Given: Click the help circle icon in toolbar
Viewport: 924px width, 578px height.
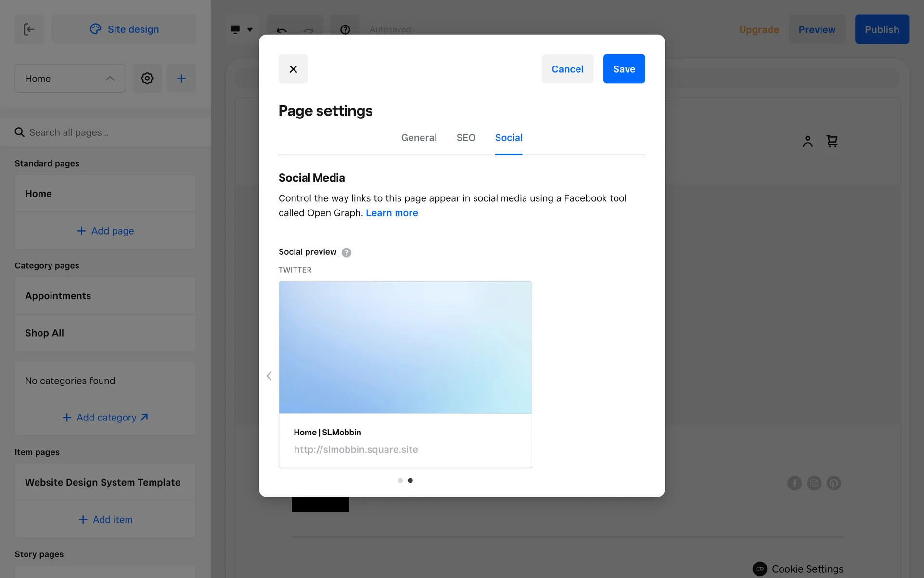Looking at the screenshot, I should (345, 29).
